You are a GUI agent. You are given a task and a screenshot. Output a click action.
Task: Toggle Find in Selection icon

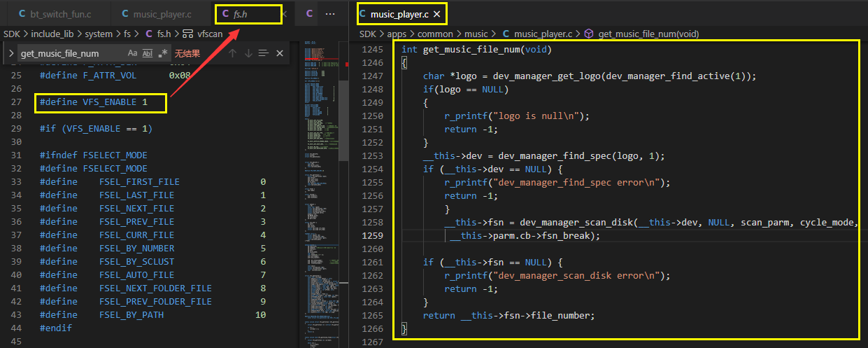(x=264, y=53)
